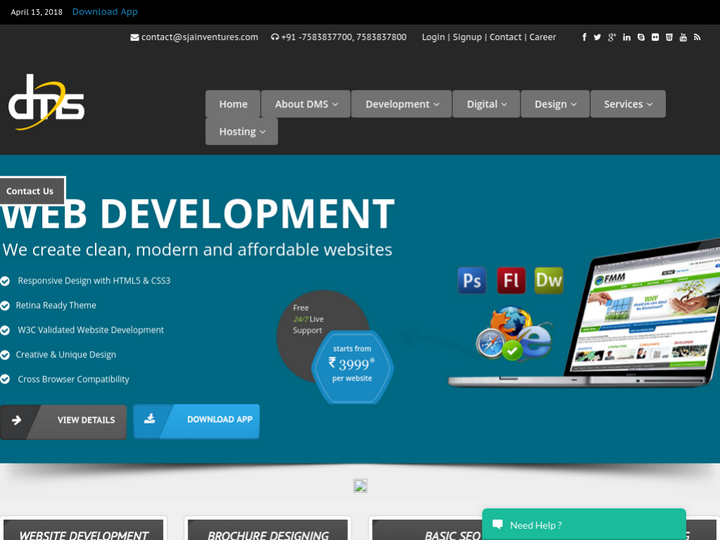Open the Need Help chat widget
720x540 pixels.
pyautogui.click(x=584, y=524)
